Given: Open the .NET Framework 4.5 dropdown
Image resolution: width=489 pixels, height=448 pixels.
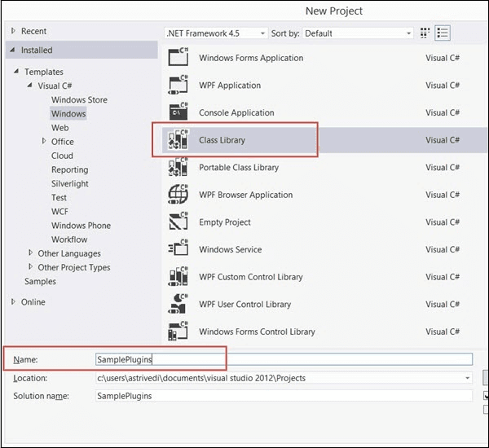Looking at the screenshot, I should [216, 33].
